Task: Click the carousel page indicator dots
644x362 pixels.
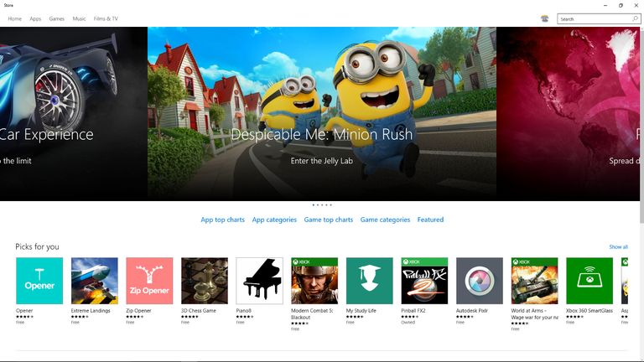Action: (322, 204)
